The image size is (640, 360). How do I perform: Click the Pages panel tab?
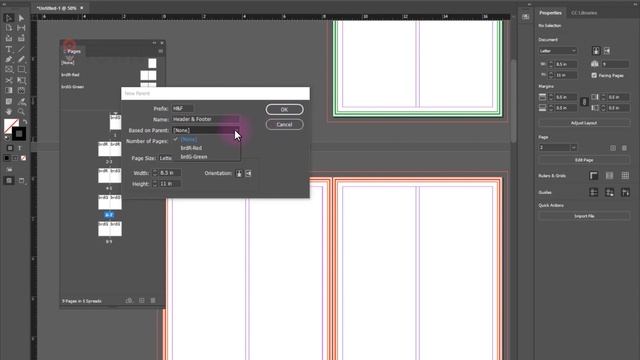pyautogui.click(x=73, y=51)
